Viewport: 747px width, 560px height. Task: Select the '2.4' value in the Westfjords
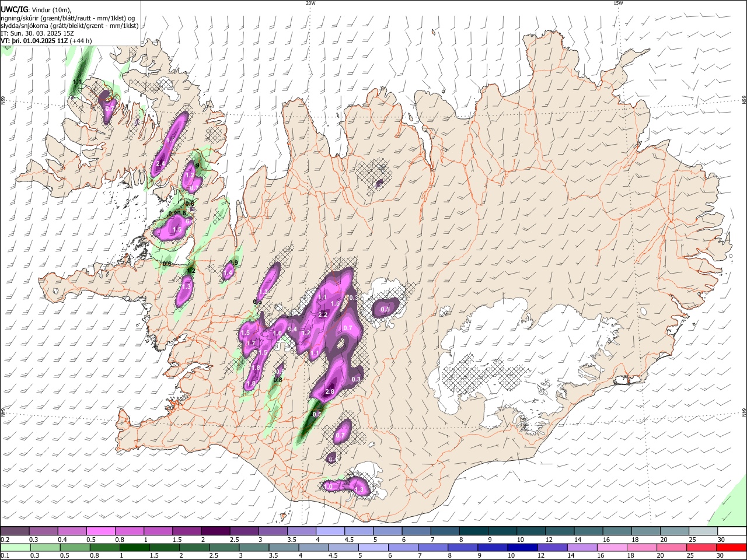[x=160, y=163]
